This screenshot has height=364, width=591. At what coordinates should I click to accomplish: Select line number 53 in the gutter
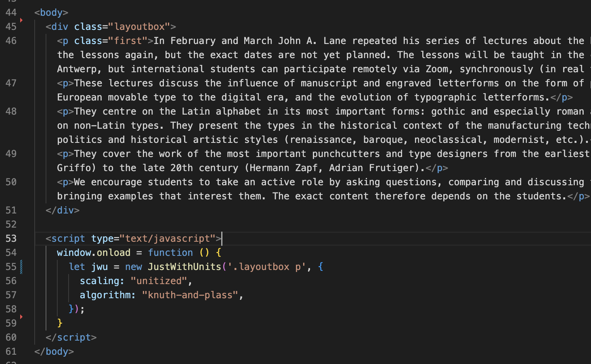(x=11, y=238)
